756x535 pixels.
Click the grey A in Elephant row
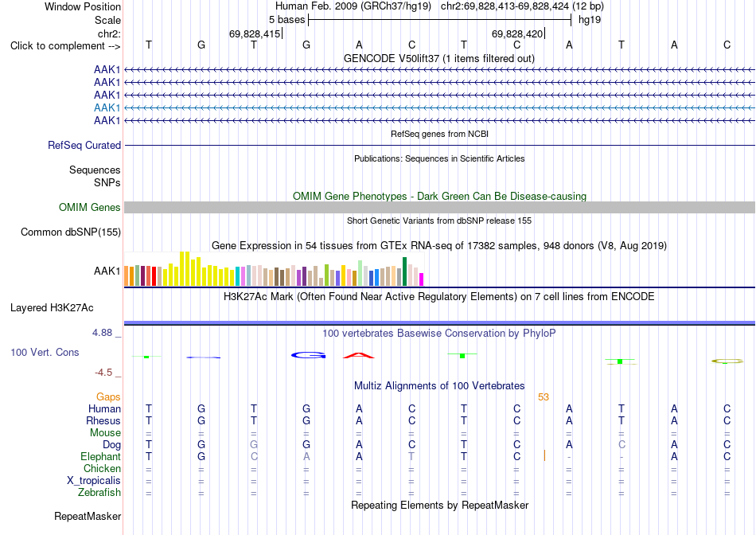[x=306, y=456]
